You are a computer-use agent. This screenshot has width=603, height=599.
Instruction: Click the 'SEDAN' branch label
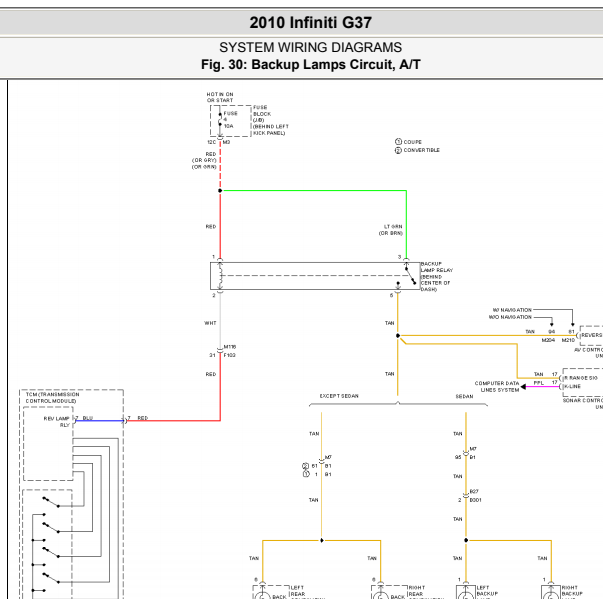[464, 396]
